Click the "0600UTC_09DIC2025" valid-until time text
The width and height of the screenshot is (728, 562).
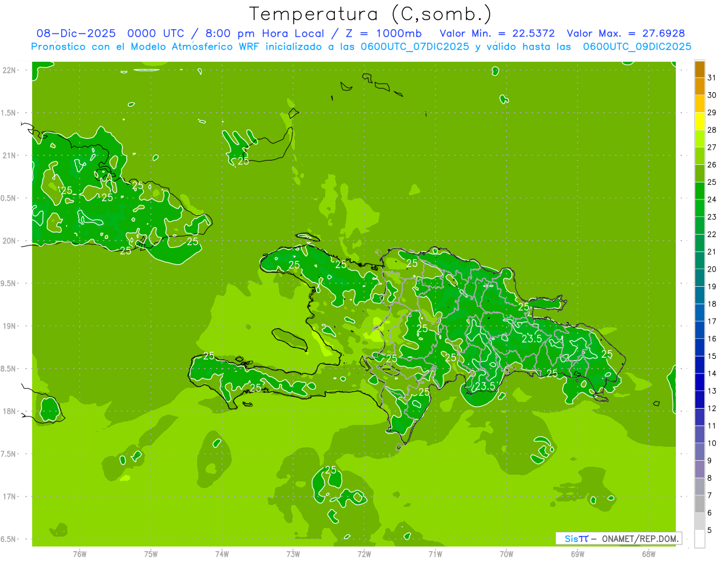(x=637, y=47)
